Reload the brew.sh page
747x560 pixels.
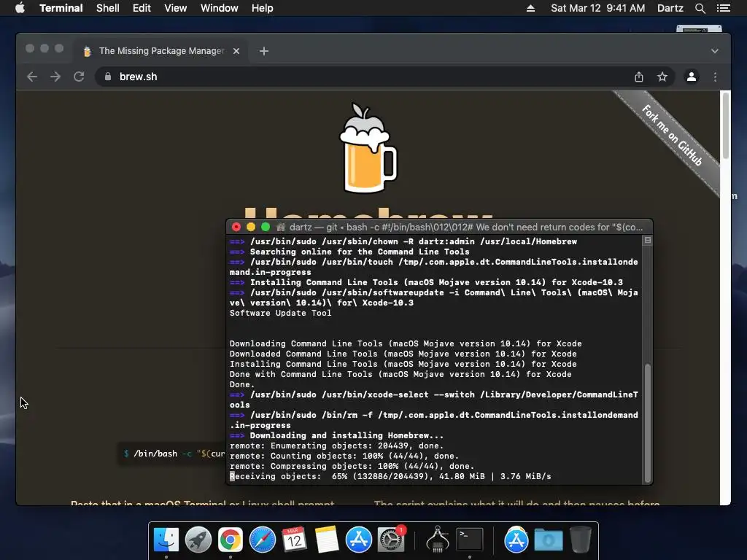click(x=79, y=77)
